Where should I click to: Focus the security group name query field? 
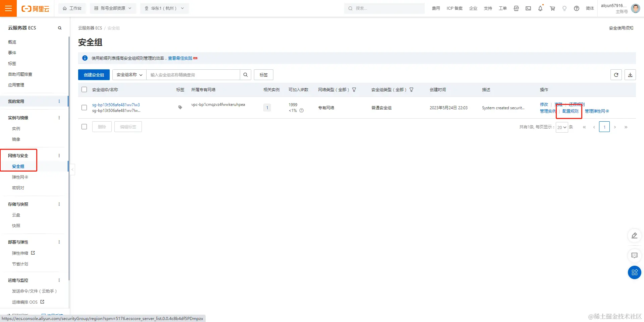193,75
